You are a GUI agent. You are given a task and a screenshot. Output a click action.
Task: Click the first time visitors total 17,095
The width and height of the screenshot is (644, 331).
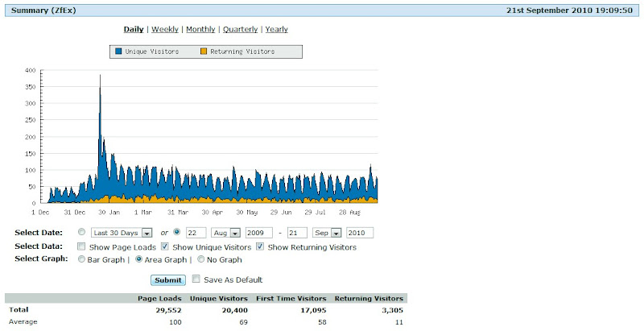pyautogui.click(x=313, y=310)
